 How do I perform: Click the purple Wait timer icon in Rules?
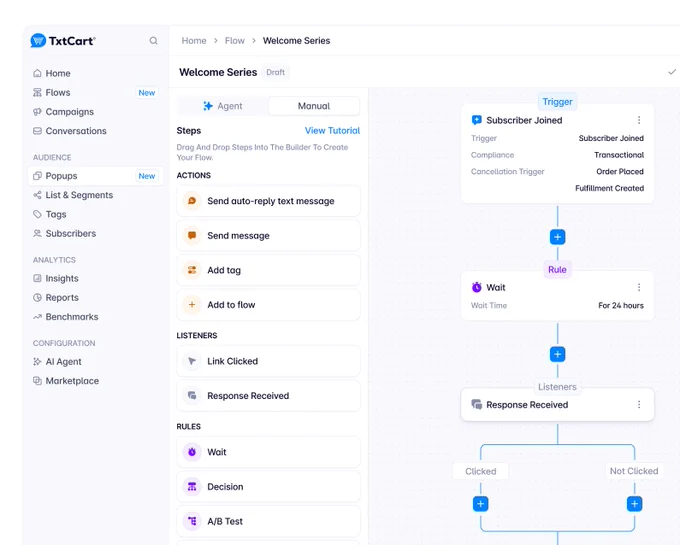192,452
